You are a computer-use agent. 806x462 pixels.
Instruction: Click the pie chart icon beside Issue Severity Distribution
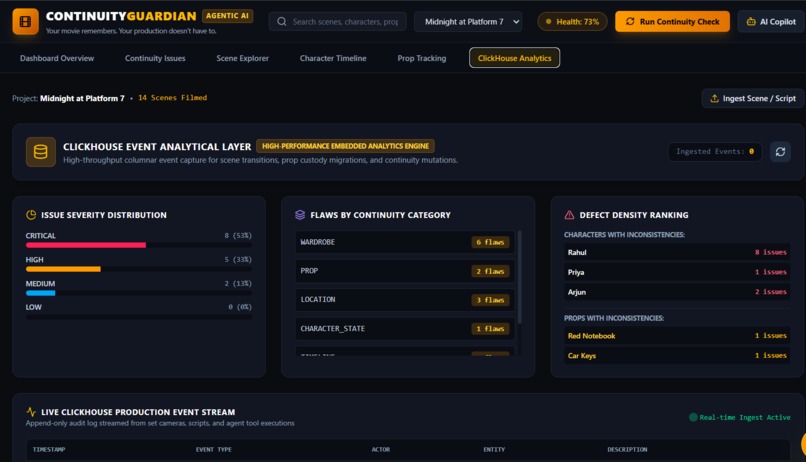[x=31, y=215]
